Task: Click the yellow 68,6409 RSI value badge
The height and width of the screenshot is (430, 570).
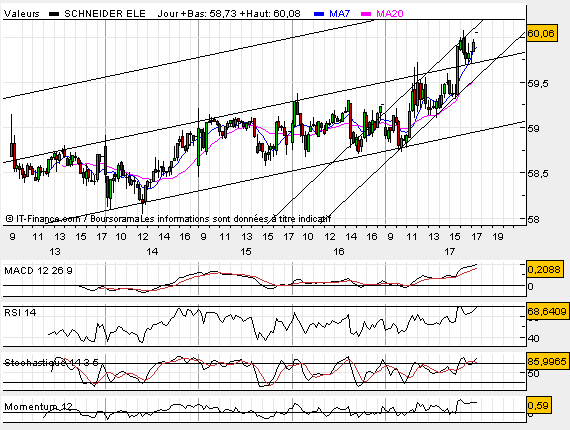Action: point(547,312)
